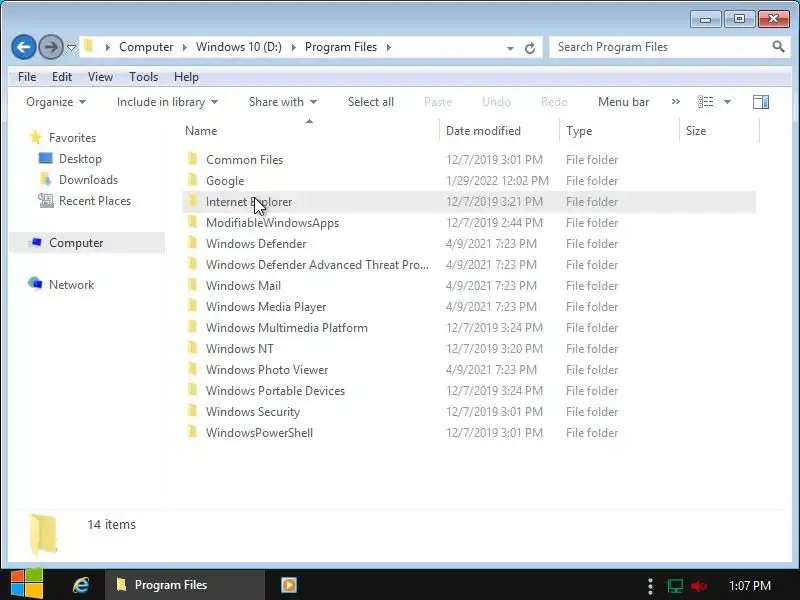This screenshot has height=600, width=800.
Task: Navigate to Computer in the breadcrumb
Action: (x=146, y=47)
